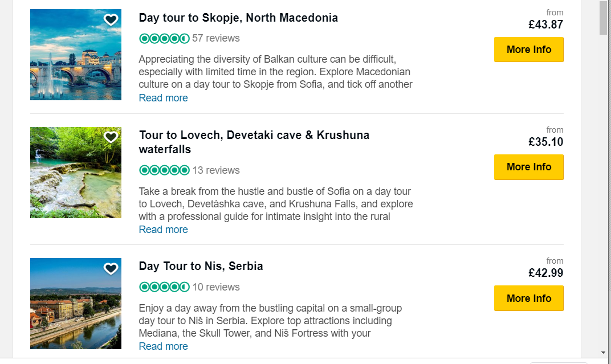The width and height of the screenshot is (611, 364).
Task: Expand the Lovech tour text via Read more
Action: (x=163, y=229)
